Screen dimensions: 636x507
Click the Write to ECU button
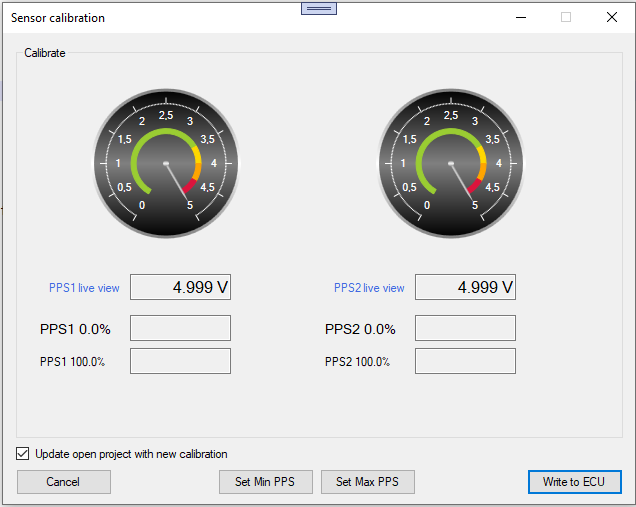(574, 482)
